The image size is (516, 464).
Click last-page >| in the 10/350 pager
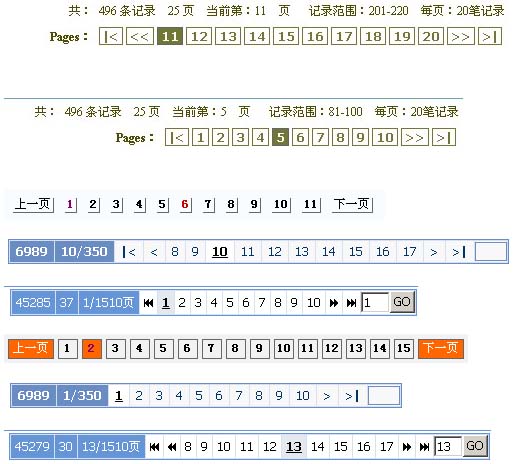459,252
